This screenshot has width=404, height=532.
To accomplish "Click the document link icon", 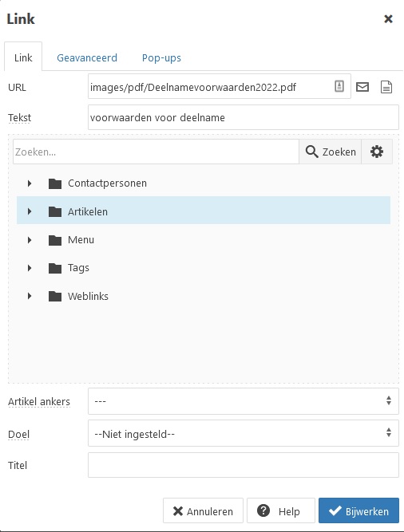I will click(x=386, y=87).
